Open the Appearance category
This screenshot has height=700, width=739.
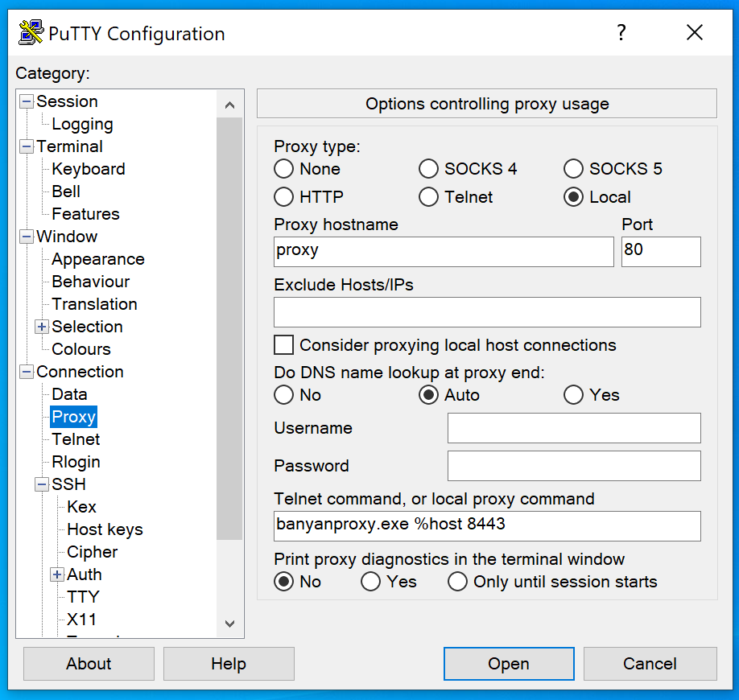click(x=98, y=259)
